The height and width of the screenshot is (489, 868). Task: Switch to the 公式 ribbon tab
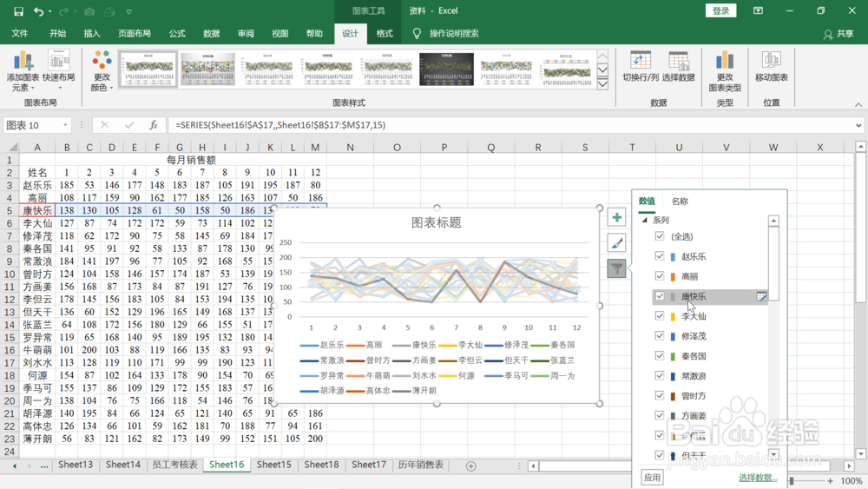point(177,34)
